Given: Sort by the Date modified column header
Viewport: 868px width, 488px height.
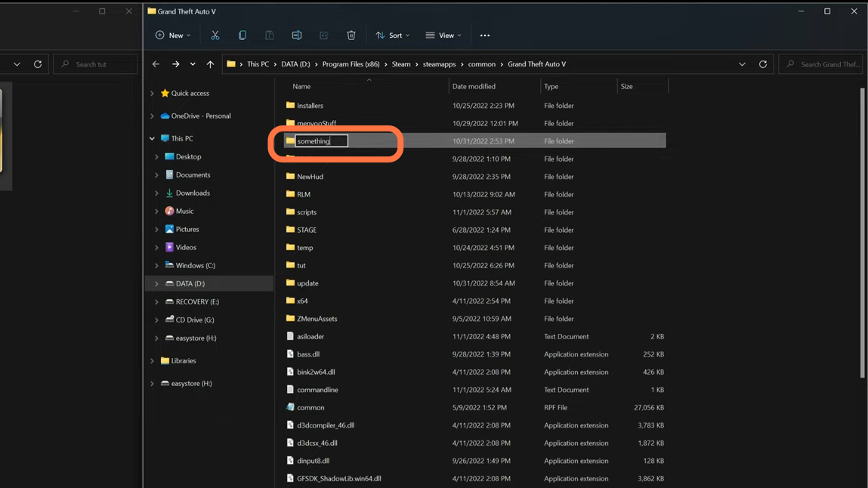Looking at the screenshot, I should coord(474,86).
